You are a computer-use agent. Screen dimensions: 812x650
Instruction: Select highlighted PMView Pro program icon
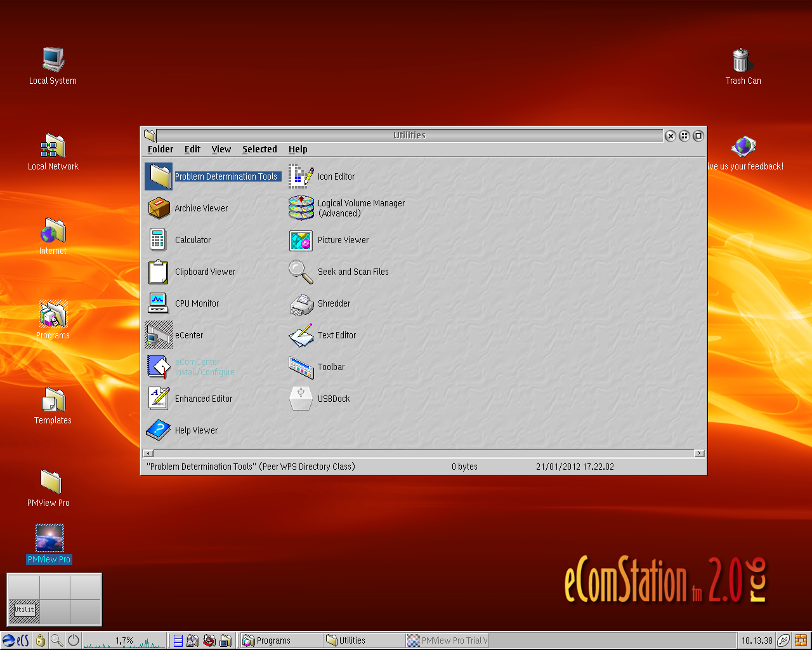49,538
